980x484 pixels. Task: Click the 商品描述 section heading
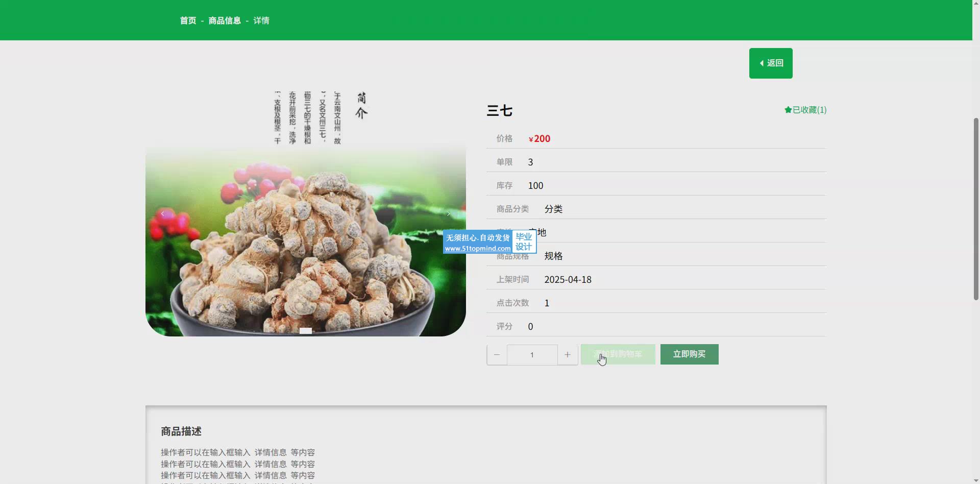click(x=181, y=431)
